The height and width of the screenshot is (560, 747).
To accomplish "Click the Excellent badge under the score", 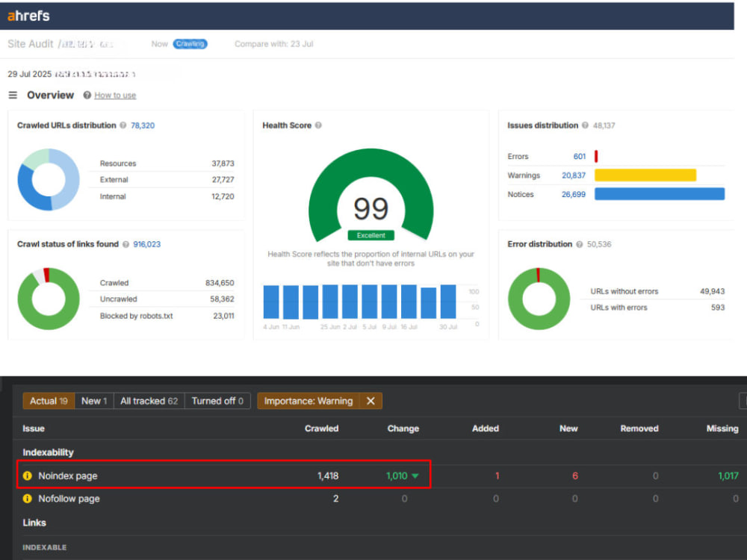I will pyautogui.click(x=371, y=235).
